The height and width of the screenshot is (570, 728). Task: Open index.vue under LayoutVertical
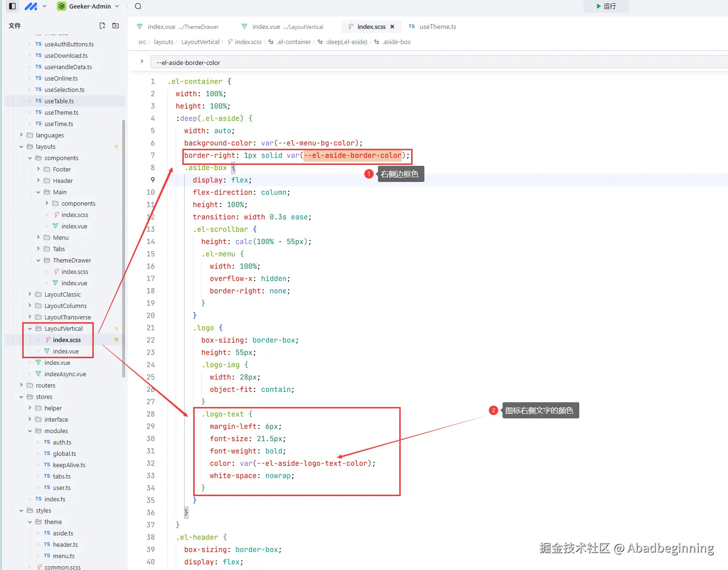pyautogui.click(x=65, y=351)
